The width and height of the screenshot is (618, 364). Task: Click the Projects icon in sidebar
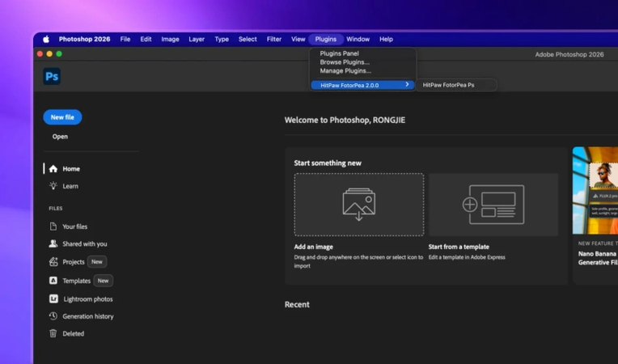(53, 262)
